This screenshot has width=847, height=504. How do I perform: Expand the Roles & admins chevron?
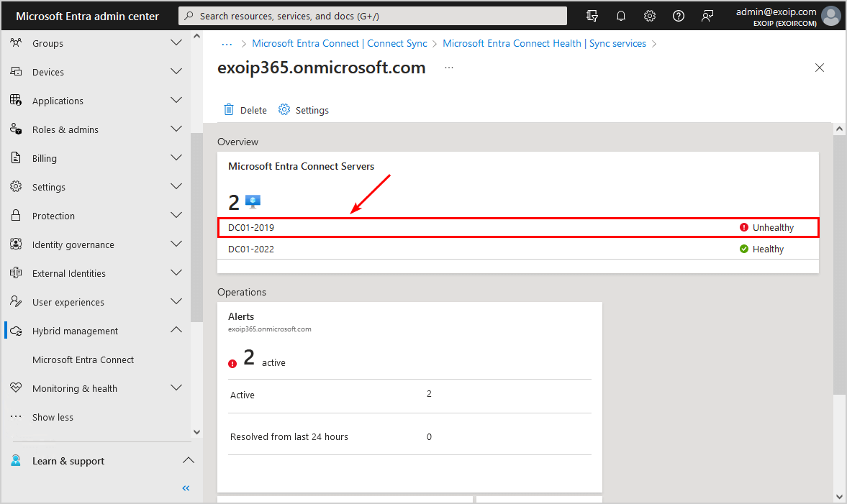click(x=176, y=129)
